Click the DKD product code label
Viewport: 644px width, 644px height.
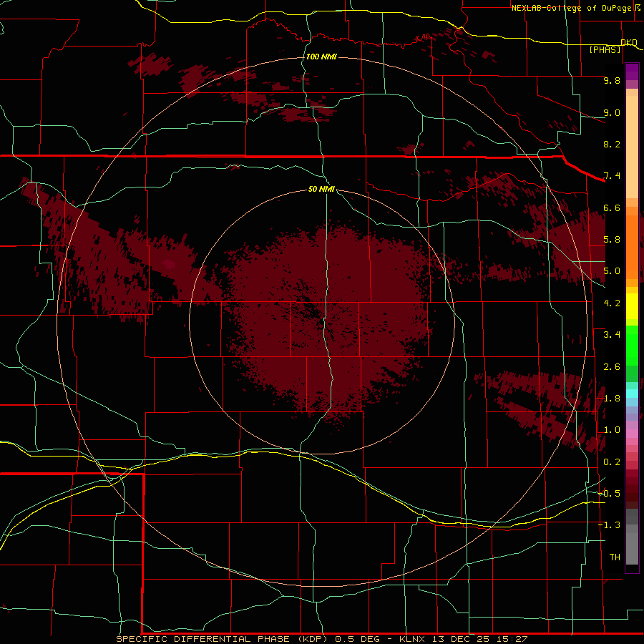(629, 43)
